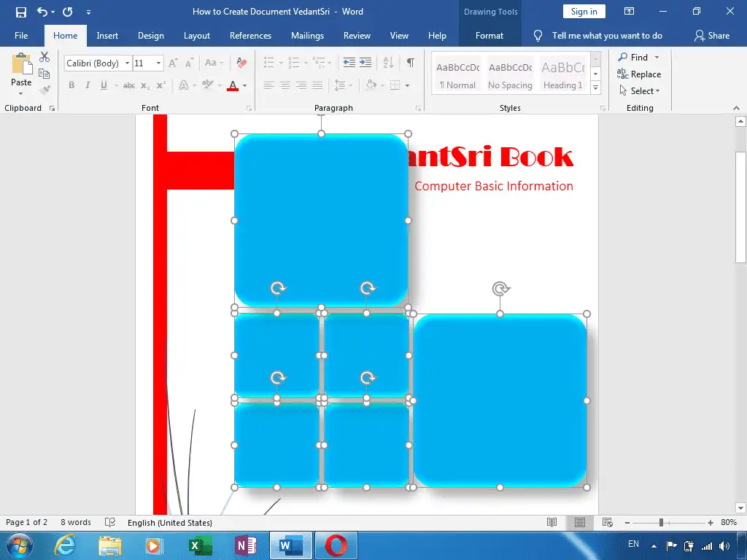Apply the red font color
Viewport: 747px width, 560px height.
[233, 85]
